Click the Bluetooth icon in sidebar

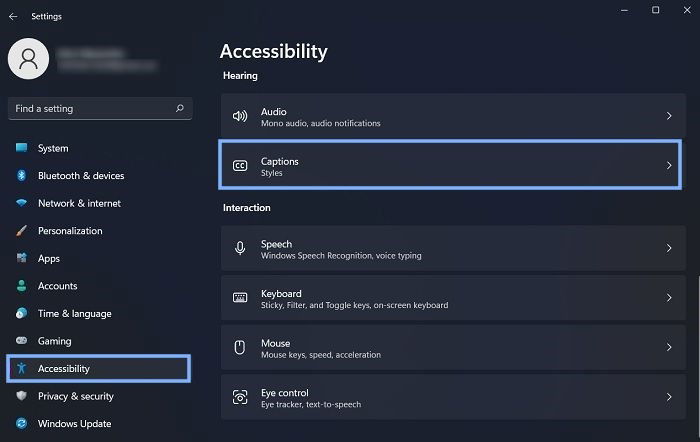[x=21, y=175]
